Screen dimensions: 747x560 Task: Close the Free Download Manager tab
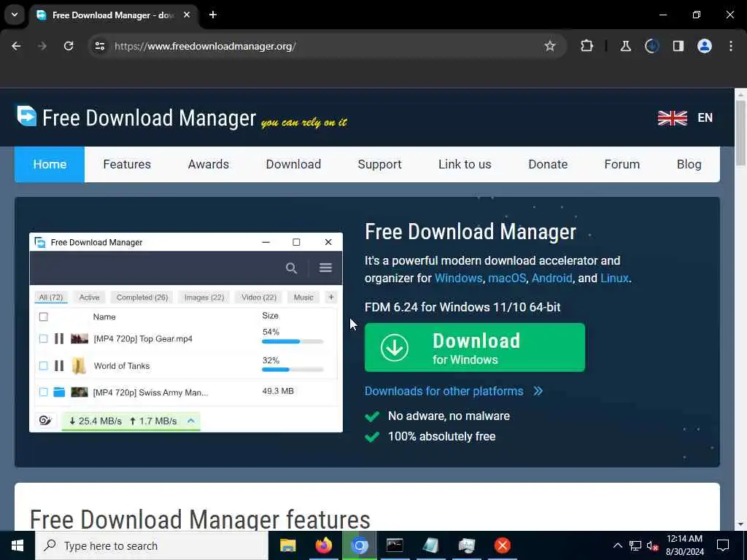187,15
